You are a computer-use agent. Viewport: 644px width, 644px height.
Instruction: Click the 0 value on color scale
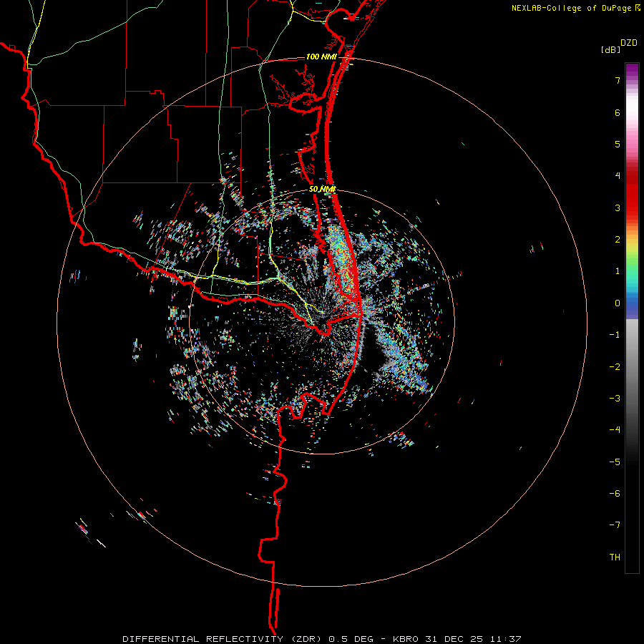(618, 303)
